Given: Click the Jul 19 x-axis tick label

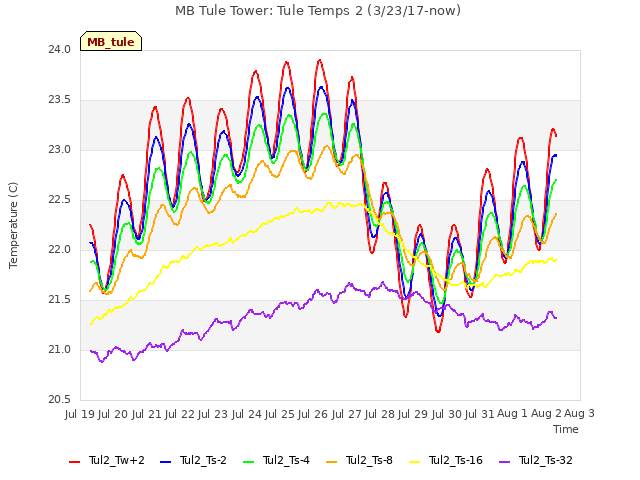Looking at the screenshot, I should pos(80,414).
